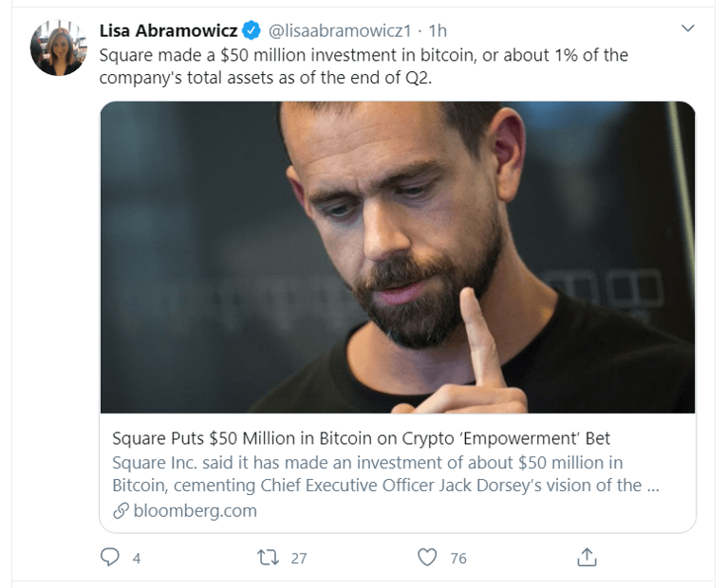
Task: Click the like count of 76
Action: tap(458, 559)
